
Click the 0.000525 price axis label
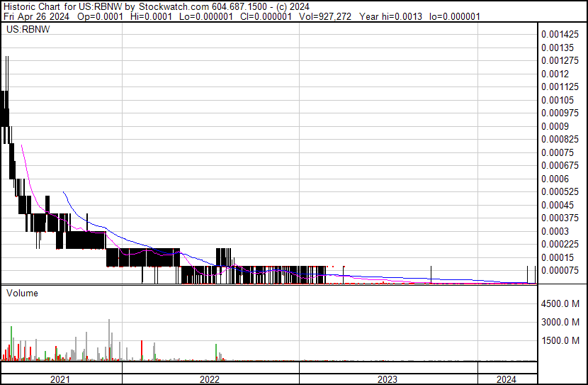(560, 191)
